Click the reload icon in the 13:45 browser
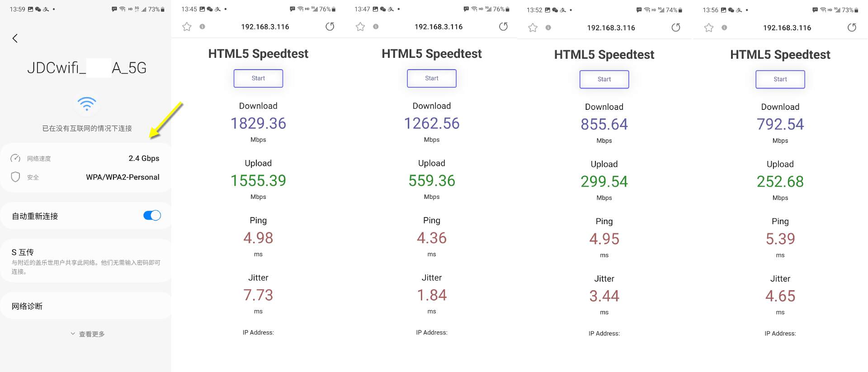This screenshot has height=372, width=868. tap(330, 27)
